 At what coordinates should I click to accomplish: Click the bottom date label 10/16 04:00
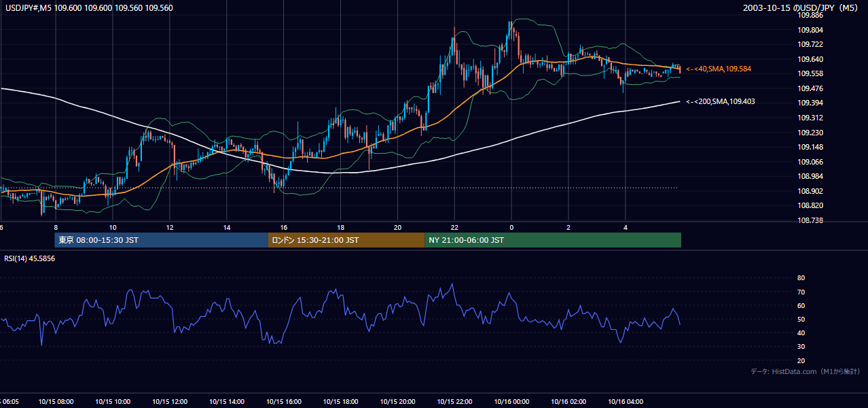[626, 402]
